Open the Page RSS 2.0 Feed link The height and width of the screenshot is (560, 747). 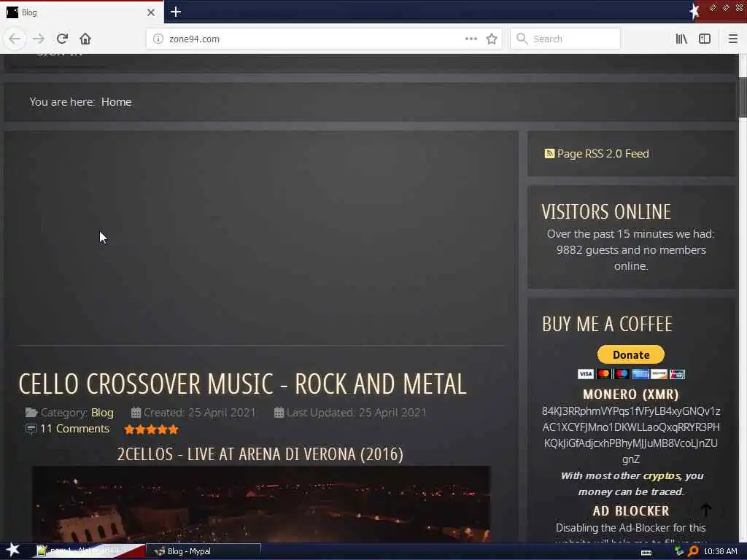[x=603, y=154]
